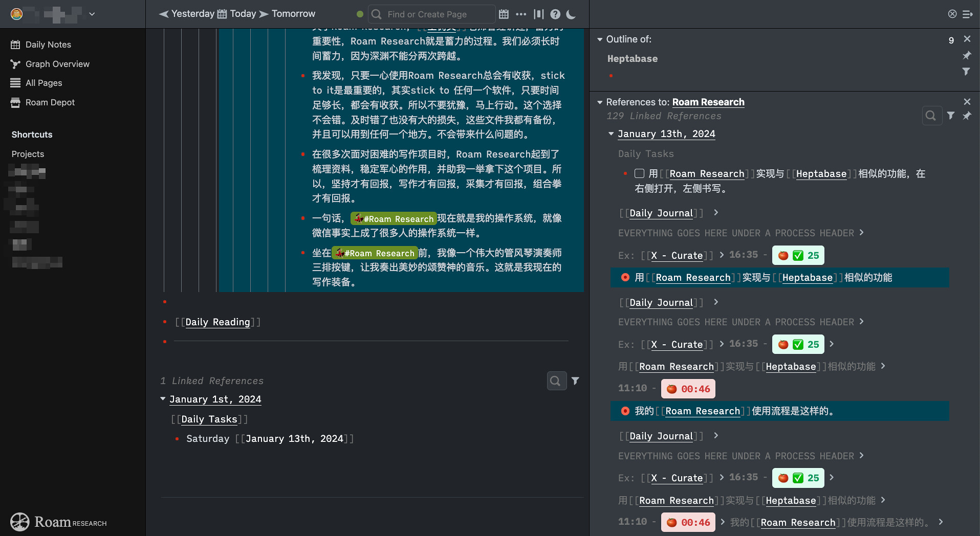The height and width of the screenshot is (536, 980).
Task: Open the Daily Reading page link
Action: coord(217,322)
